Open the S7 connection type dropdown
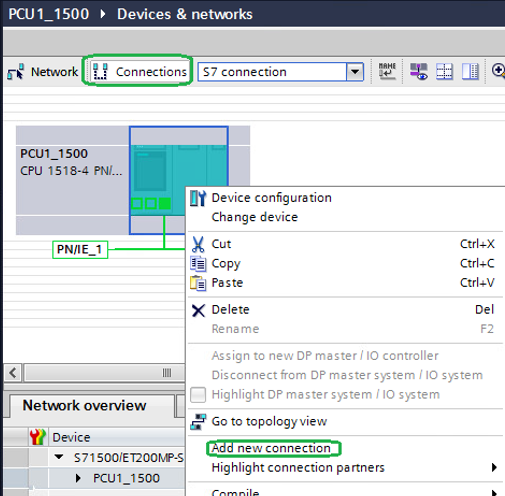The image size is (505, 496). tap(355, 72)
